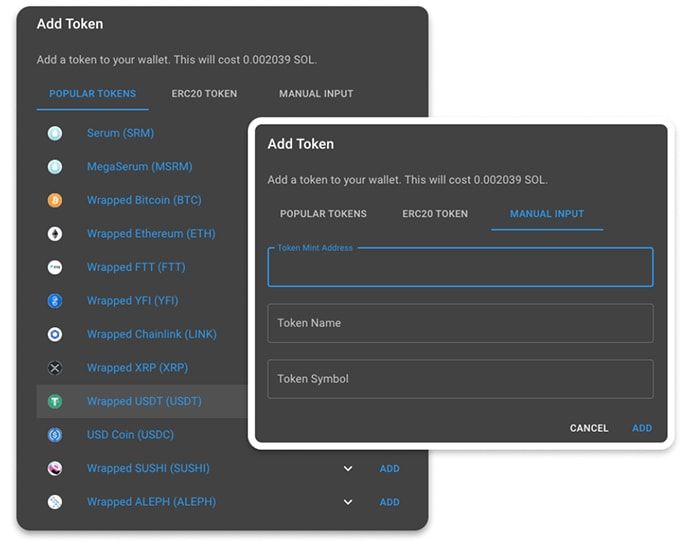Click the Wrapped Ethereum token icon
Screen dimensions: 700x543
click(x=55, y=234)
